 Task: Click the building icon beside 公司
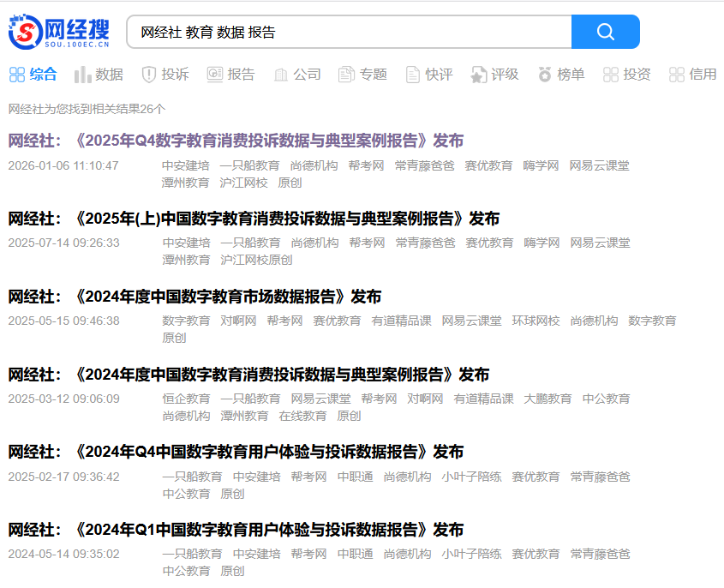click(280, 75)
